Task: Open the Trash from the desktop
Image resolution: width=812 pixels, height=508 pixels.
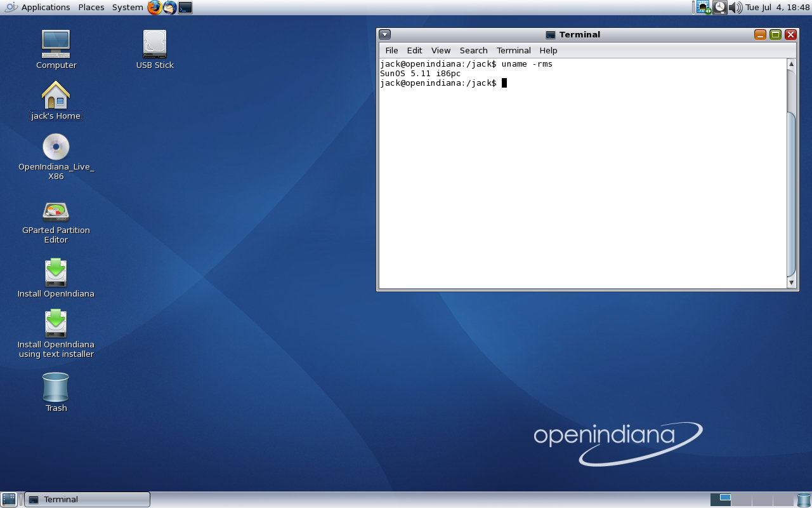Action: tap(56, 390)
